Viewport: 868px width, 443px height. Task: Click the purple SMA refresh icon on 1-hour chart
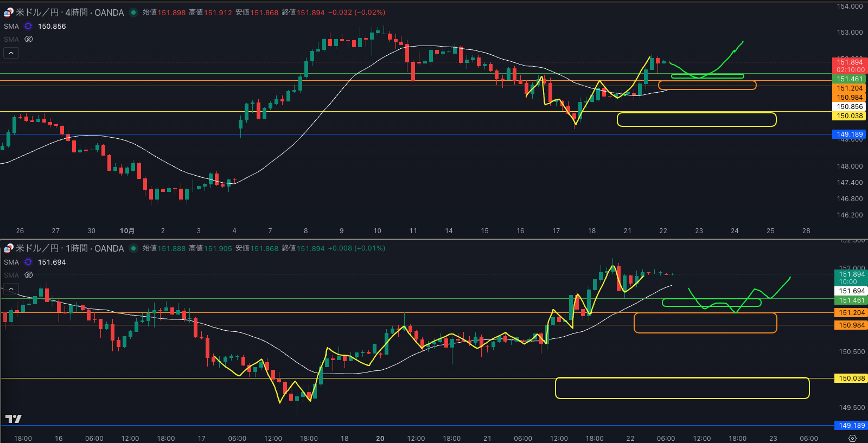click(x=28, y=262)
